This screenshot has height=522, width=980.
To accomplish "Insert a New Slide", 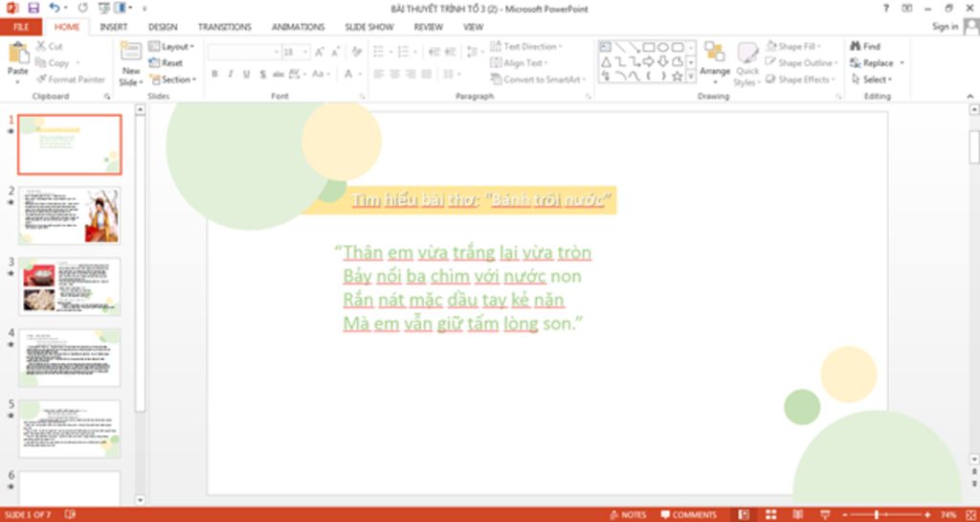I will coord(130,64).
